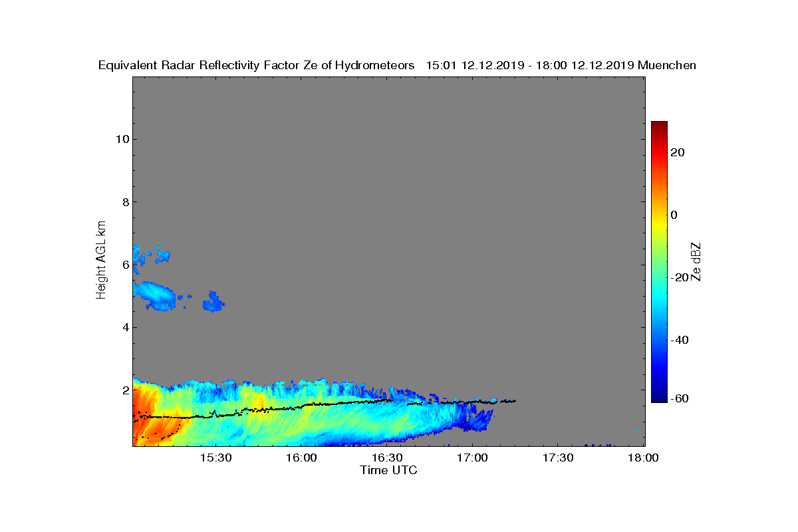This screenshot has height=532, width=798.
Task: Click the 15:30 time tick label
Action: click(215, 458)
